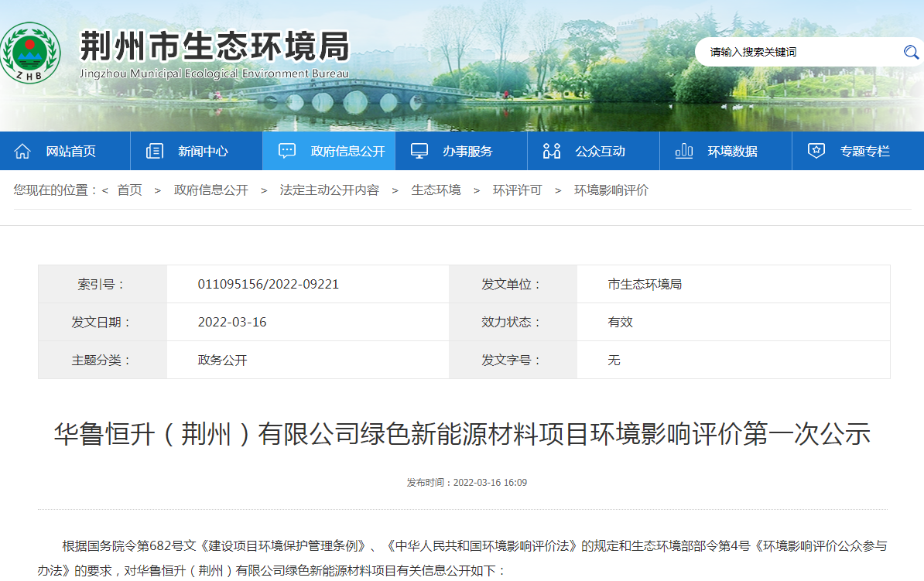
Task: Open the 新闻中心 navigation menu
Action: tap(204, 151)
